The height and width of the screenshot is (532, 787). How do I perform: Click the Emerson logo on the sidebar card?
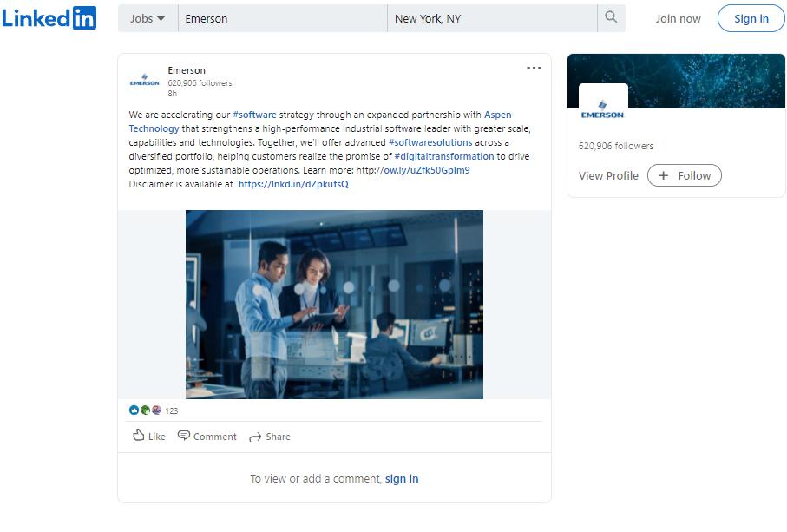(x=603, y=108)
